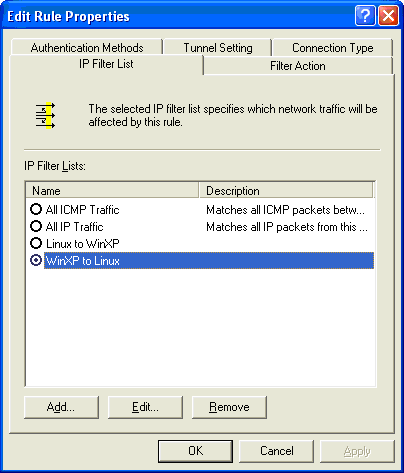The height and width of the screenshot is (473, 404).
Task: Close the Edit Rule Properties dialog
Action: 388,15
